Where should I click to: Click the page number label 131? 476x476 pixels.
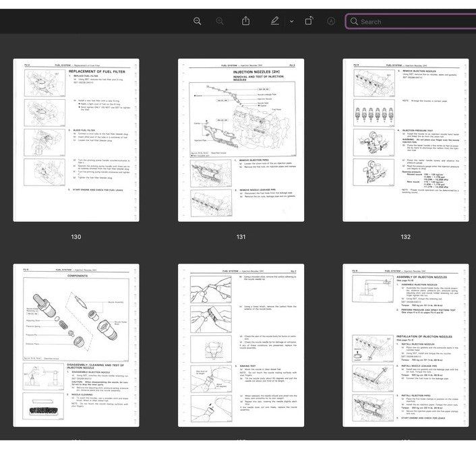tap(241, 237)
